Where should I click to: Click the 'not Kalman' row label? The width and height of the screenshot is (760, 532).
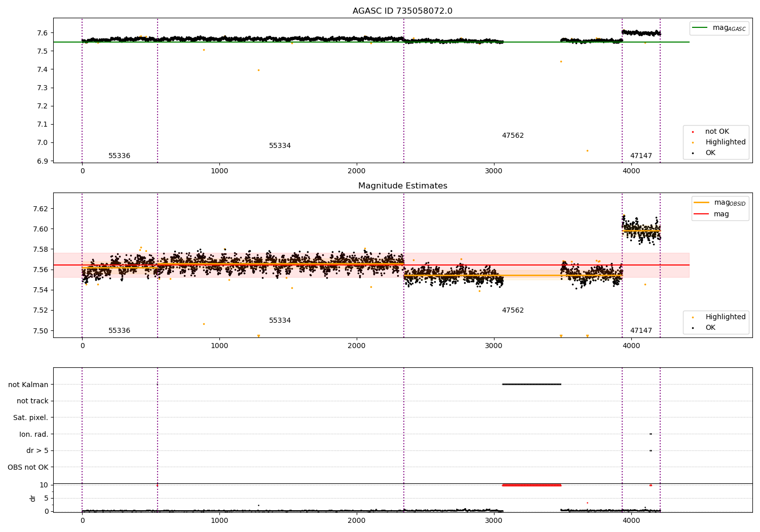(x=28, y=385)
